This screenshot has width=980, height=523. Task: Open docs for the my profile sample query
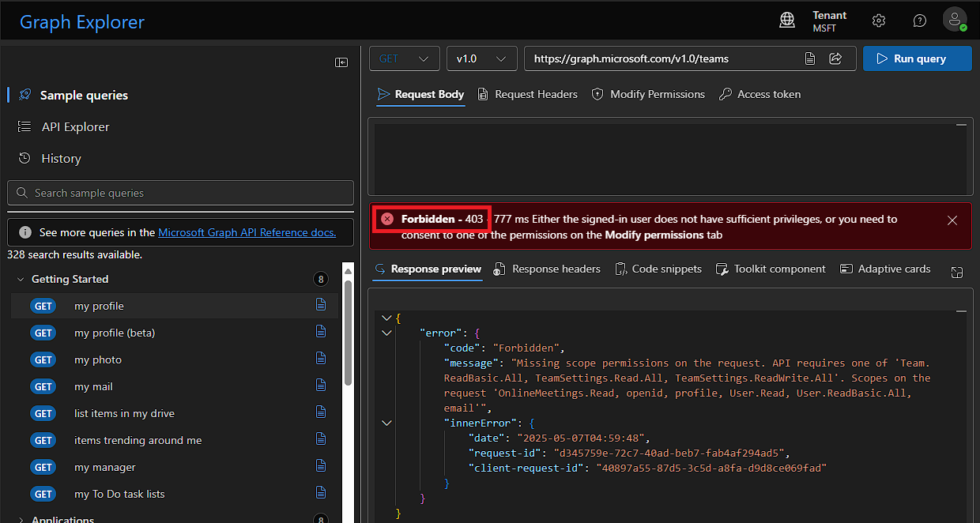[x=320, y=306]
